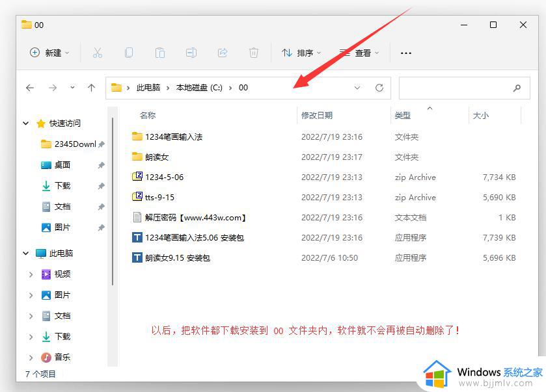Open the three-dot more options menu
This screenshot has width=546, height=392.
coord(405,53)
